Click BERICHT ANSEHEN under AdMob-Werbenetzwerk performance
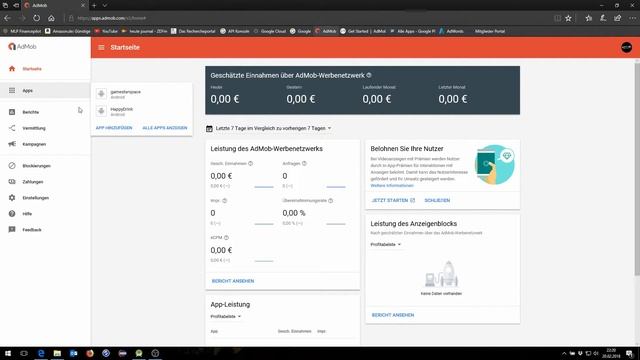Image resolution: width=640 pixels, height=360 pixels. click(233, 281)
